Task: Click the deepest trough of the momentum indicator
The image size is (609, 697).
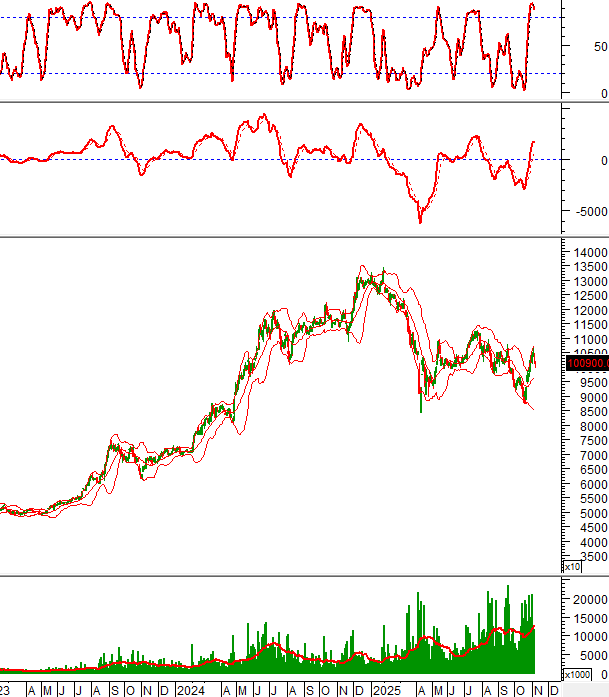Action: click(x=420, y=221)
